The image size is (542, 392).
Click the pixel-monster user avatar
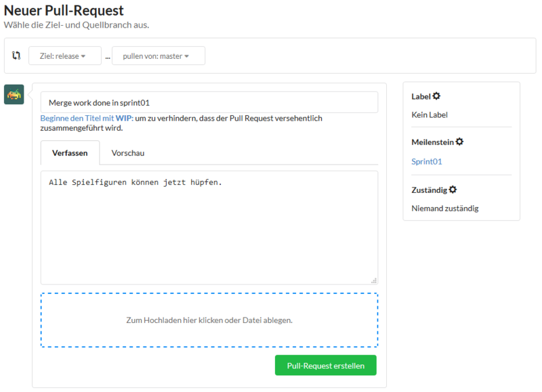(x=14, y=94)
